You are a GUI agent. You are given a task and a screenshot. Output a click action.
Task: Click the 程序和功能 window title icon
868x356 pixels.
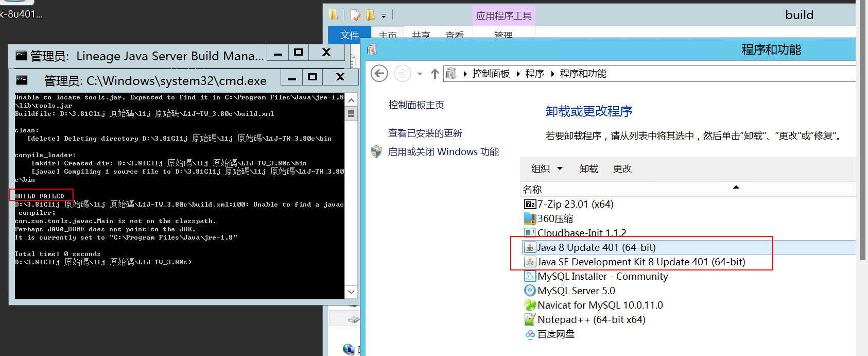click(372, 49)
